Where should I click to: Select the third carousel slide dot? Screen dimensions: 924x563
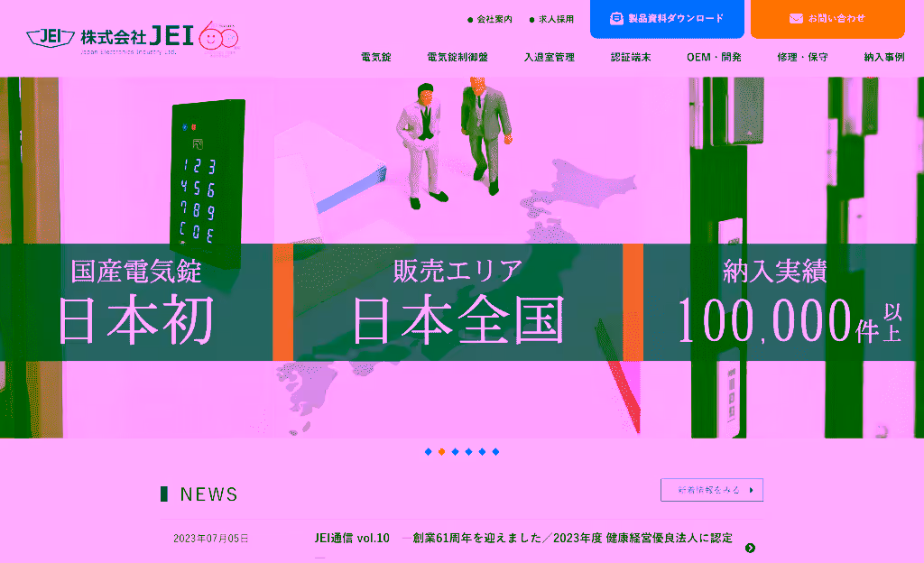[x=456, y=452]
